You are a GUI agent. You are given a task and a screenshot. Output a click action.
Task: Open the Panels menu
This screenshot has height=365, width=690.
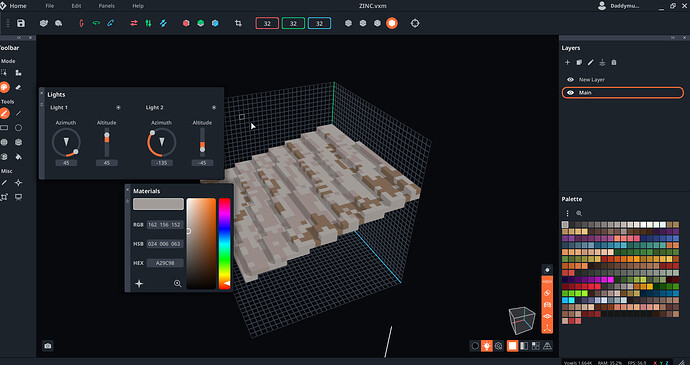click(x=106, y=6)
